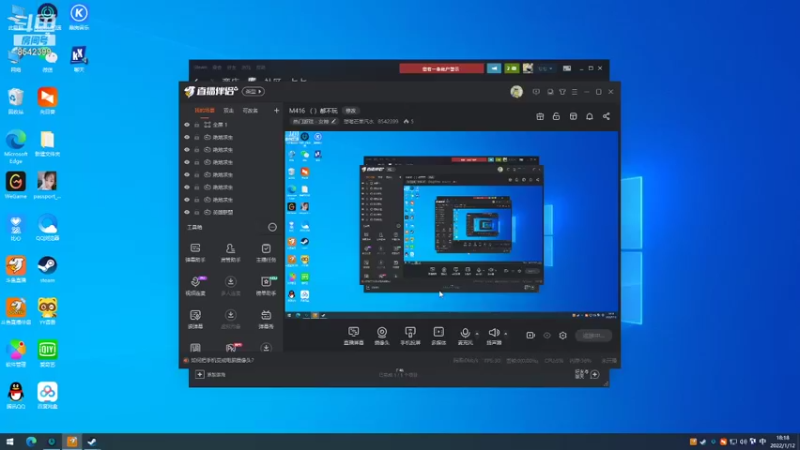Toggle the lock of 英雄联盟 source
The width and height of the screenshot is (800, 450).
pyautogui.click(x=197, y=212)
